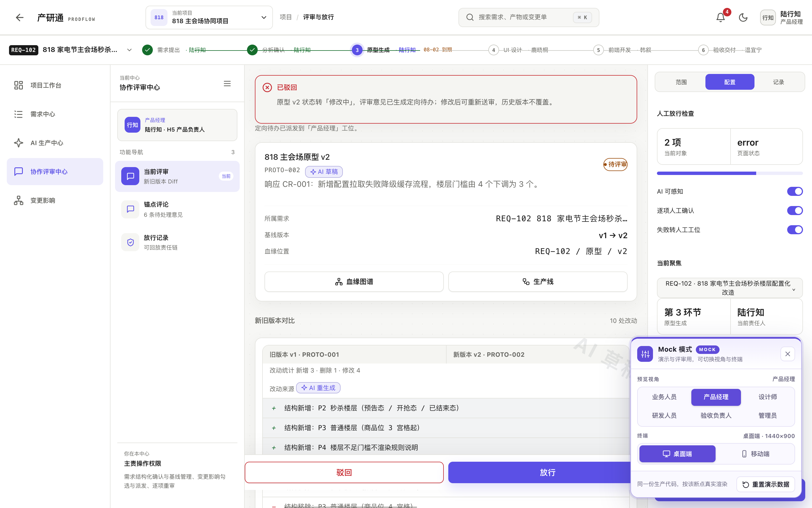Image resolution: width=812 pixels, height=508 pixels.
Task: Select 验收负责人 preview role
Action: pyautogui.click(x=716, y=416)
